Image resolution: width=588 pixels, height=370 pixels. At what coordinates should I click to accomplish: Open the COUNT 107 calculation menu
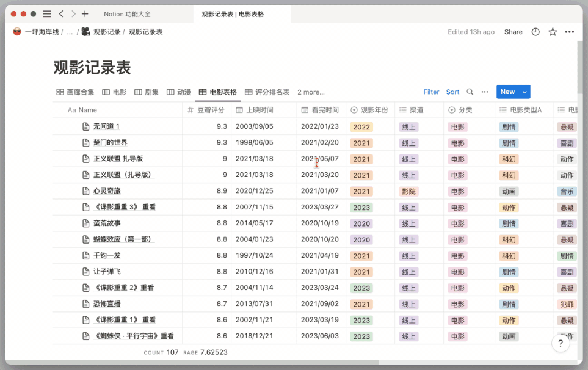(x=161, y=352)
